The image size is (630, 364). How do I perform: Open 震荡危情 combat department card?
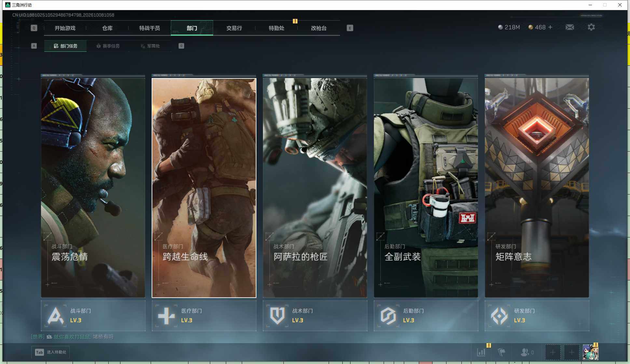tap(93, 188)
